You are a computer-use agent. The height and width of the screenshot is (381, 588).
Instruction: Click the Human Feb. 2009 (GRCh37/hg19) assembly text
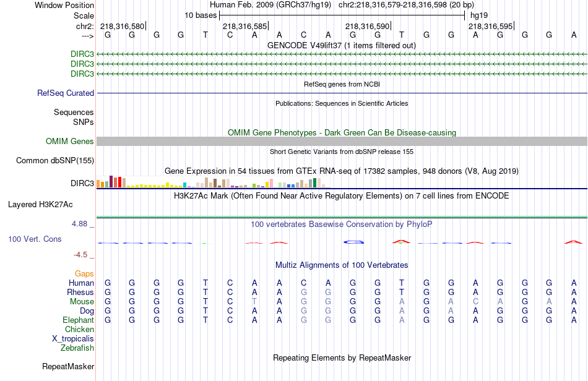coord(270,5)
